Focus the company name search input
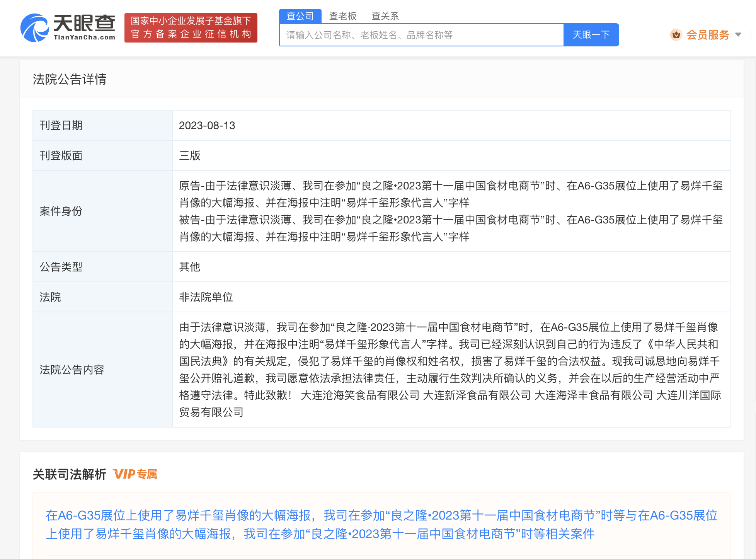The width and height of the screenshot is (756, 559). [x=421, y=35]
